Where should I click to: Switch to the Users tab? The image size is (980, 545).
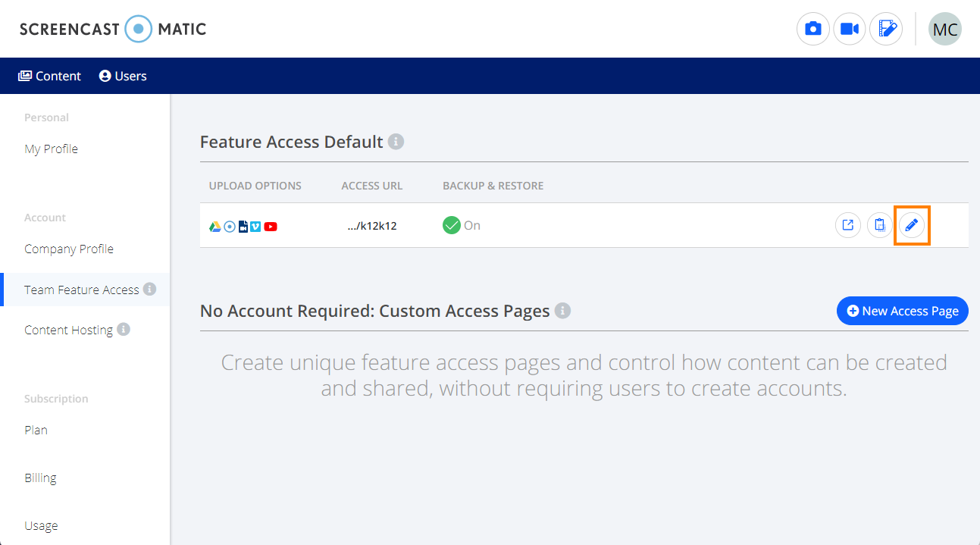(123, 76)
